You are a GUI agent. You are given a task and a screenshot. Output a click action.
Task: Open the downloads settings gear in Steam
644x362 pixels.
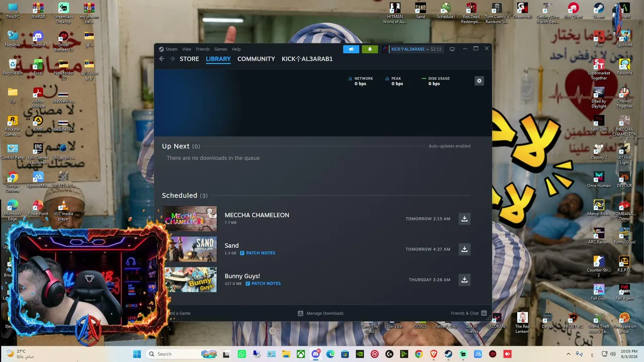[x=479, y=81]
